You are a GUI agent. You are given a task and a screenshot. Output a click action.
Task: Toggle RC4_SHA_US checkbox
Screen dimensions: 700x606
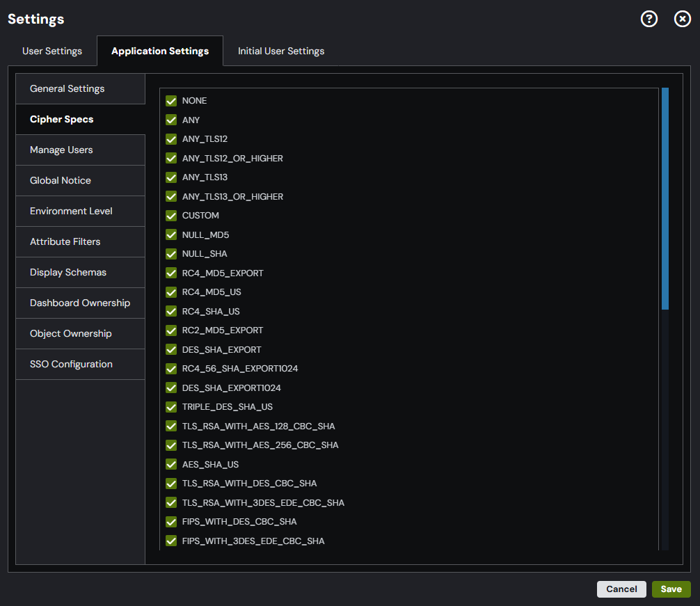pyautogui.click(x=171, y=312)
